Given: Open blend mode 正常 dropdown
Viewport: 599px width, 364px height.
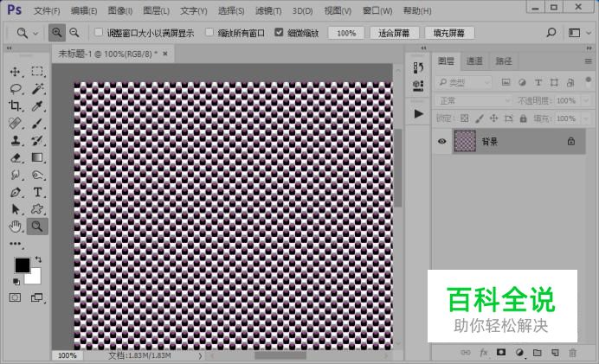Looking at the screenshot, I should (474, 101).
